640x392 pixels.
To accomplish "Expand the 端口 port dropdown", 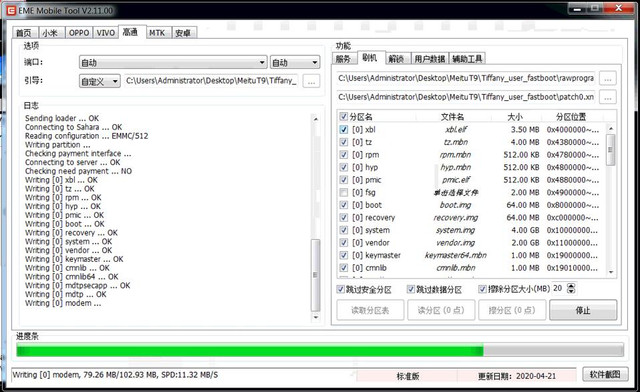I will pyautogui.click(x=173, y=62).
